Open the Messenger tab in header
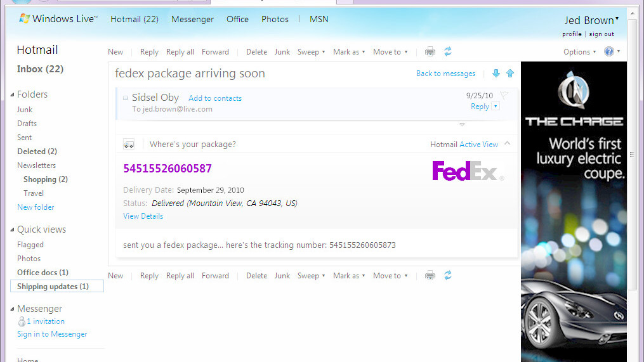Image resolution: width=644 pixels, height=362 pixels. pyautogui.click(x=193, y=19)
